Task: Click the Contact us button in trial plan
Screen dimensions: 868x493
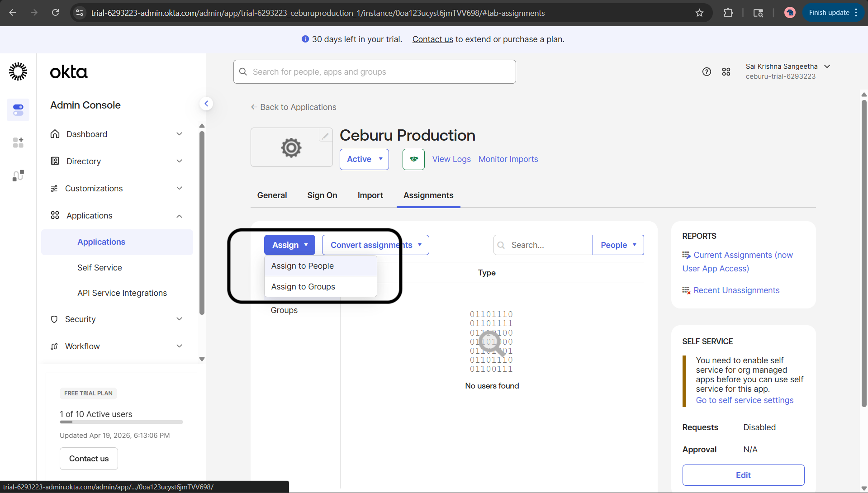Action: (89, 459)
